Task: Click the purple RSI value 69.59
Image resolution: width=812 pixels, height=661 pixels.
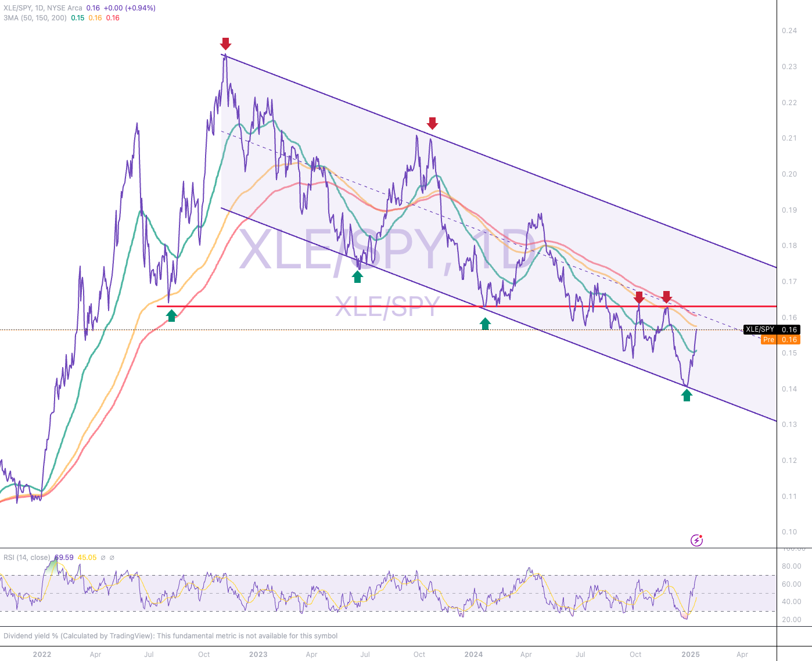Action: pos(64,558)
